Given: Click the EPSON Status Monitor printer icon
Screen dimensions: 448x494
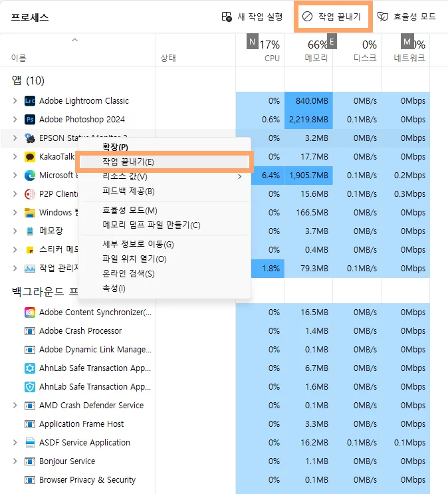Looking at the screenshot, I should click(30, 138).
